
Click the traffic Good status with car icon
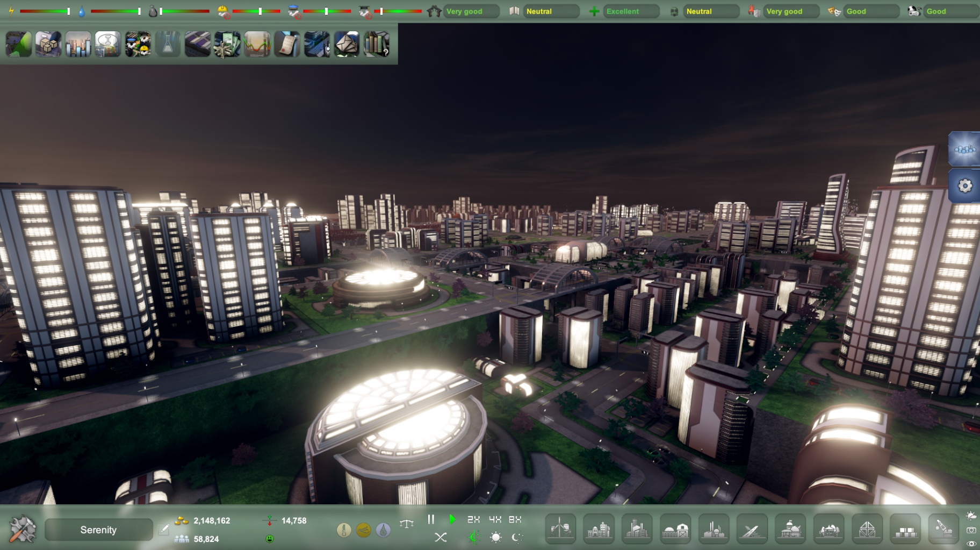pos(952,11)
